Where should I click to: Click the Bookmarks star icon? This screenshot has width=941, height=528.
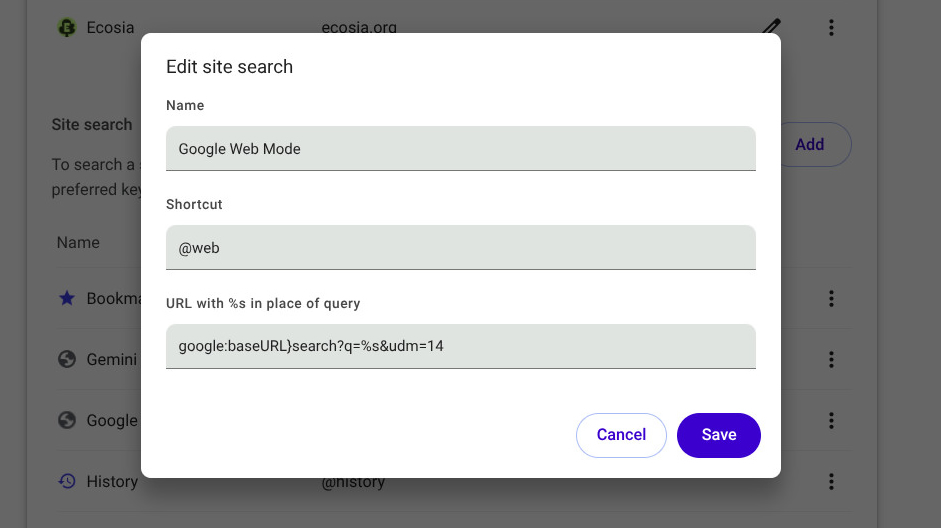click(x=67, y=298)
